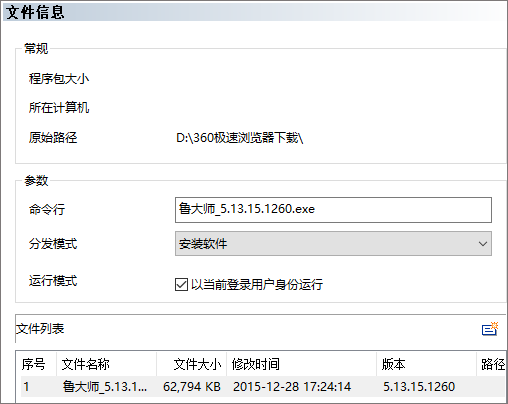Click modified time 2015-12-28 17:24:14
The height and width of the screenshot is (404, 508).
[x=292, y=387]
